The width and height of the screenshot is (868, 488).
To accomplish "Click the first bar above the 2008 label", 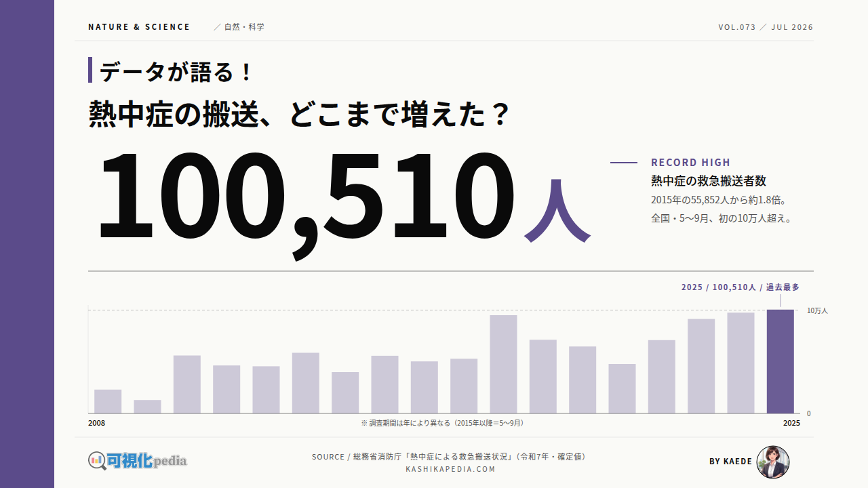I will [x=108, y=401].
